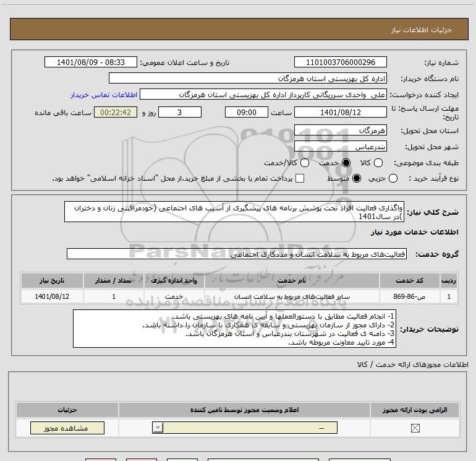Click the deadline time field 09:00
Screen dimensions: 476x461
click(x=247, y=112)
